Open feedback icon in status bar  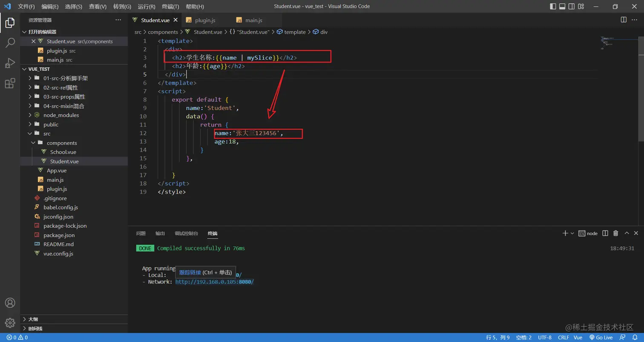tap(623, 337)
